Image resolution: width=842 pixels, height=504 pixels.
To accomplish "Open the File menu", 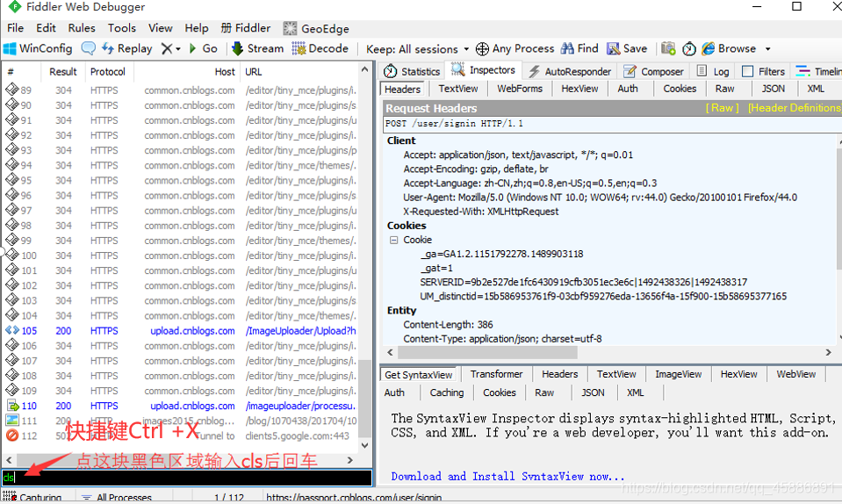I will 15,28.
